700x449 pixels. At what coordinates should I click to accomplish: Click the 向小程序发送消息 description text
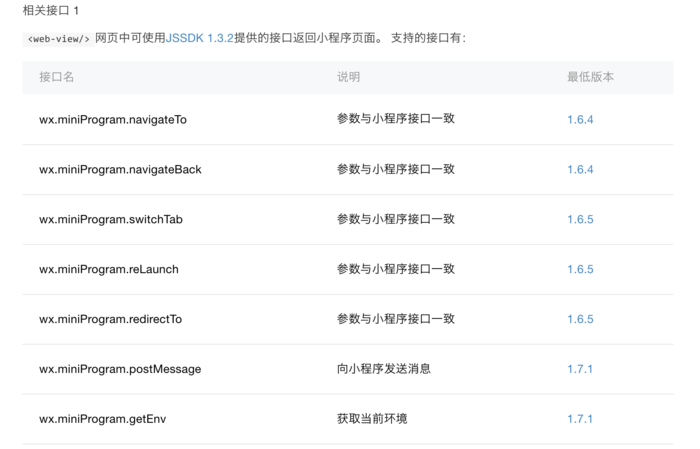tap(383, 369)
